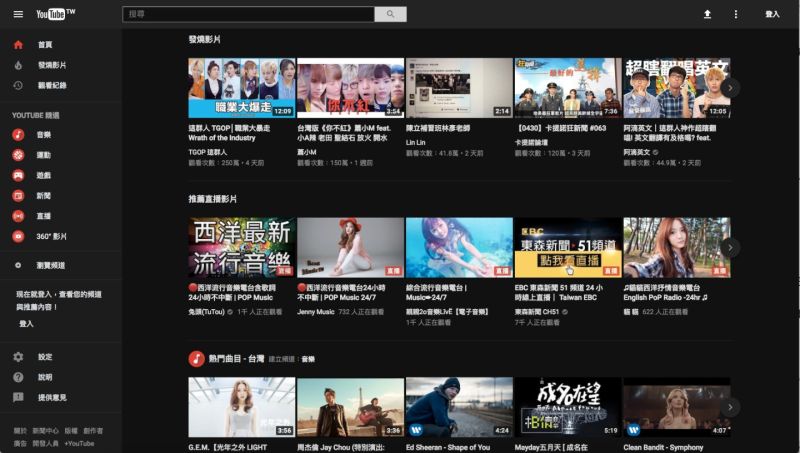Click 提供意見 send feedback
Image resolution: width=800 pixels, height=453 pixels.
point(61,397)
